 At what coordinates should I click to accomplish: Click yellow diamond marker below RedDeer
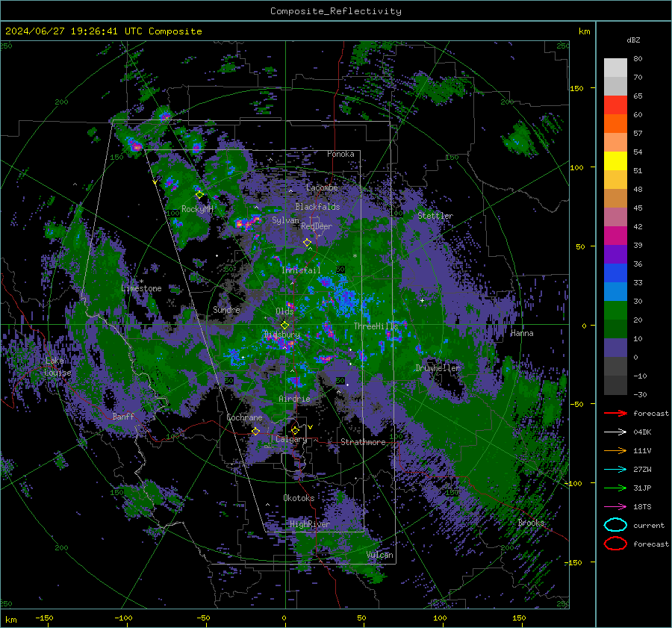(307, 243)
